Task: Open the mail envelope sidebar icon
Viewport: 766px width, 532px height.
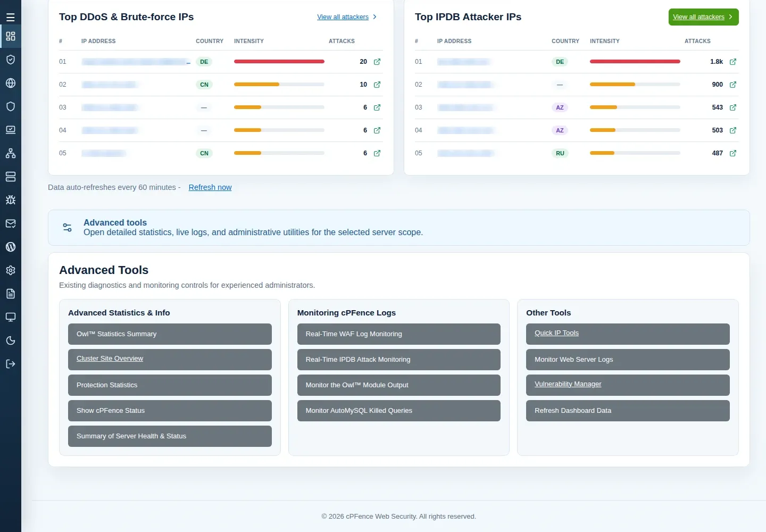Action: point(10,223)
